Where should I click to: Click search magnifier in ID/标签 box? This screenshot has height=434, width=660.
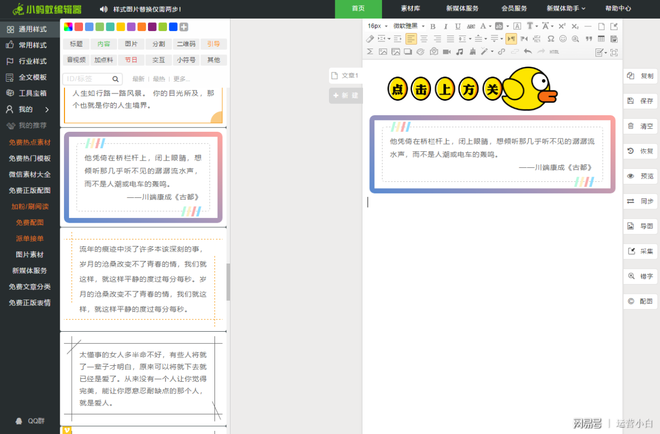[x=115, y=79]
